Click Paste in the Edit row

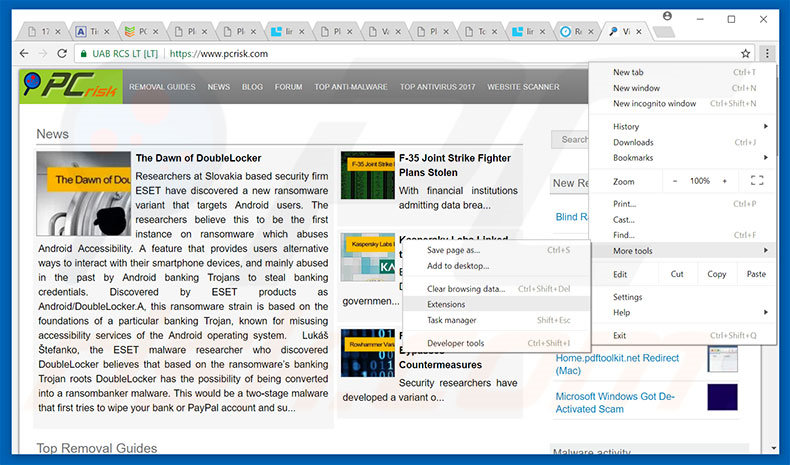coord(756,274)
